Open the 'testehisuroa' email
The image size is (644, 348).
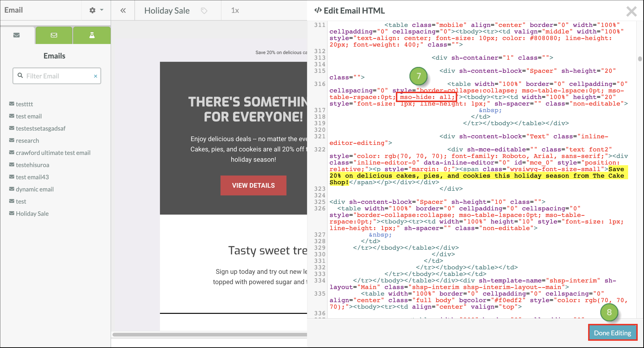[33, 165]
